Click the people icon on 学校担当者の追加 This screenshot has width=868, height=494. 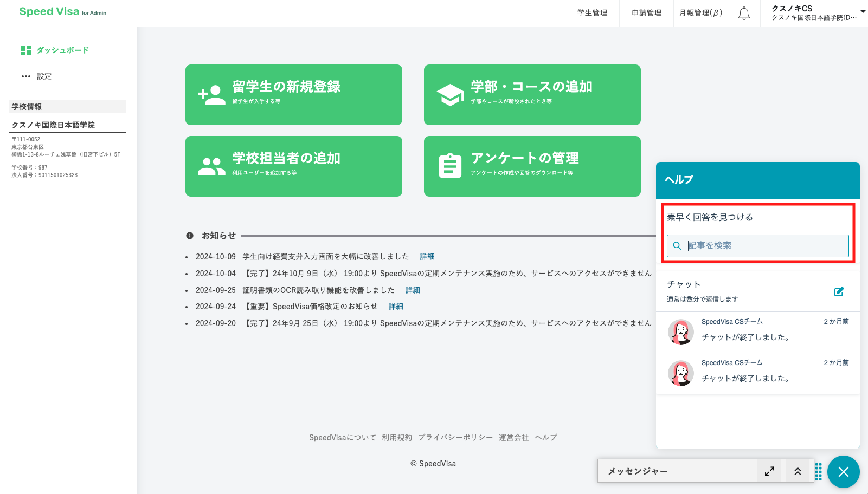[211, 166]
